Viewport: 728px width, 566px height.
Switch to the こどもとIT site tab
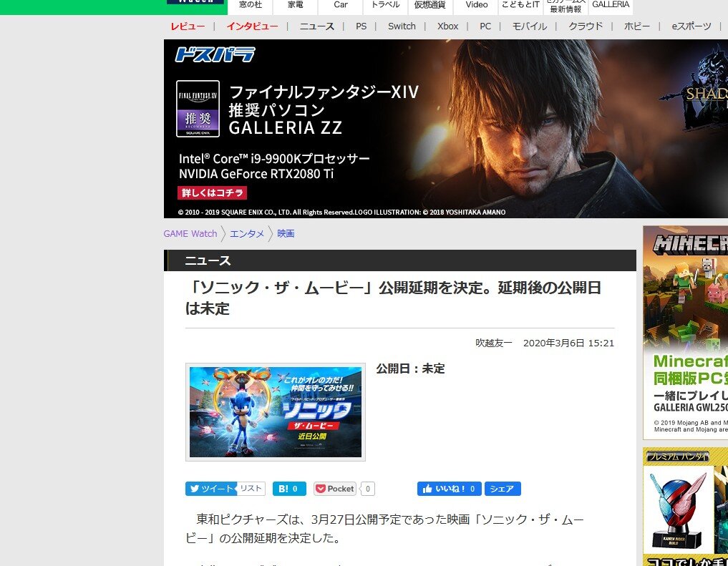click(x=520, y=6)
